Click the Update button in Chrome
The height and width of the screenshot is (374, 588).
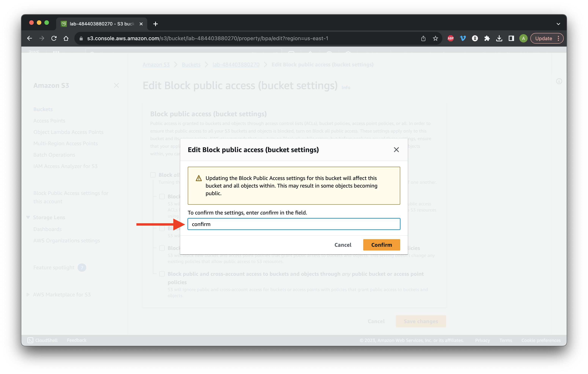[543, 38]
